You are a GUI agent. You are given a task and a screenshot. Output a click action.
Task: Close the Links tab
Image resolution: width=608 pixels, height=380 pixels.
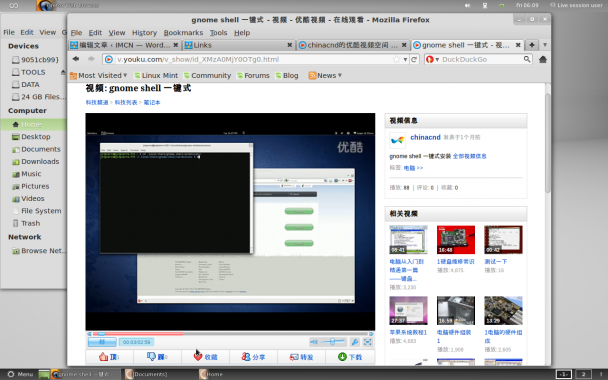pyautogui.click(x=289, y=45)
